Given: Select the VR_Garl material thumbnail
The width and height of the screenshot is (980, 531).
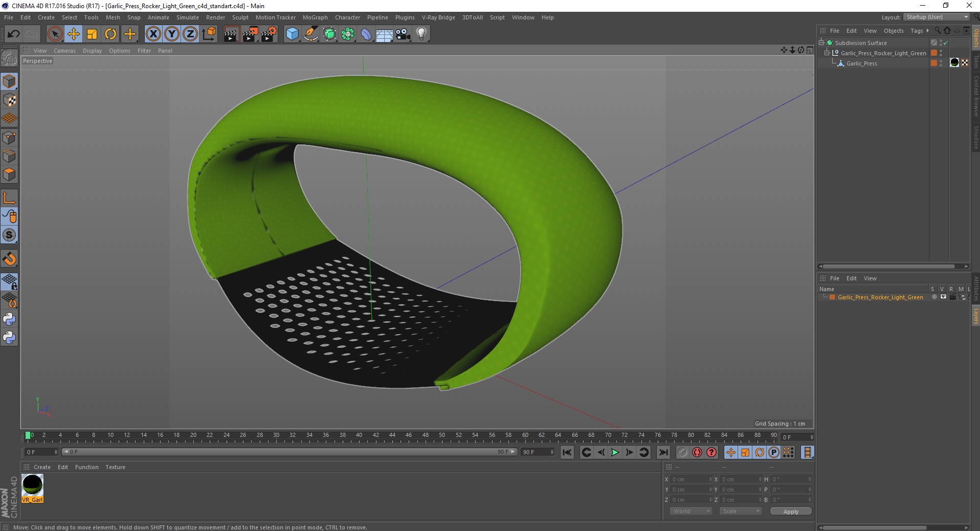Looking at the screenshot, I should pos(32,488).
